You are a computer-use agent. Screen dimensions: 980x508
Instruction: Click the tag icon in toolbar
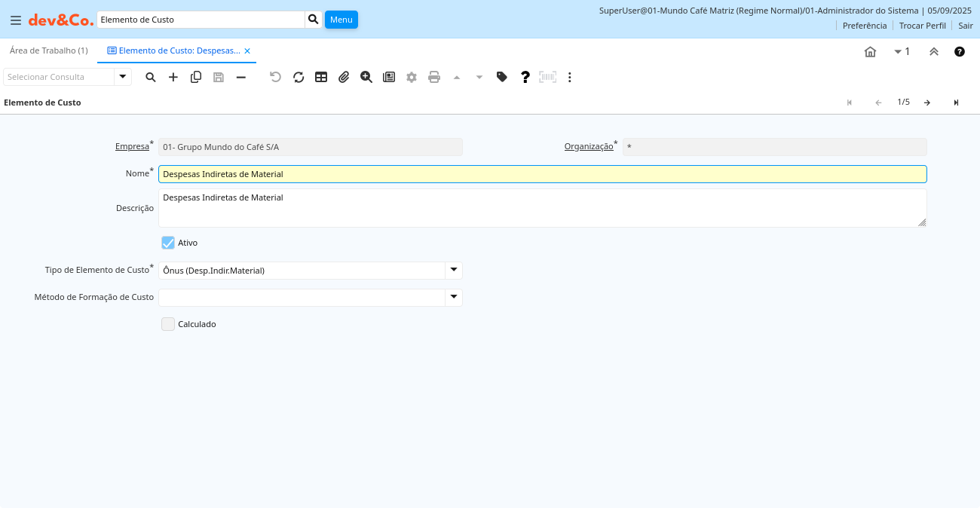coord(502,77)
